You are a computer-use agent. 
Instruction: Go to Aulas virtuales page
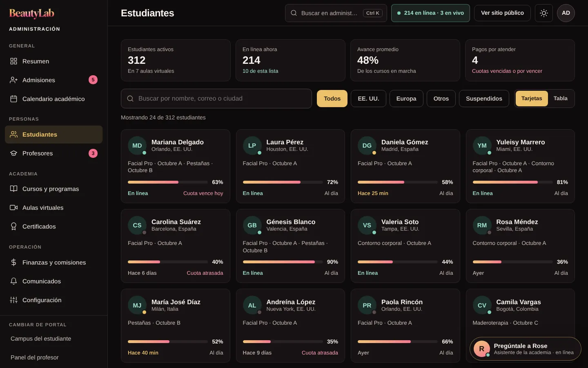coord(53,208)
